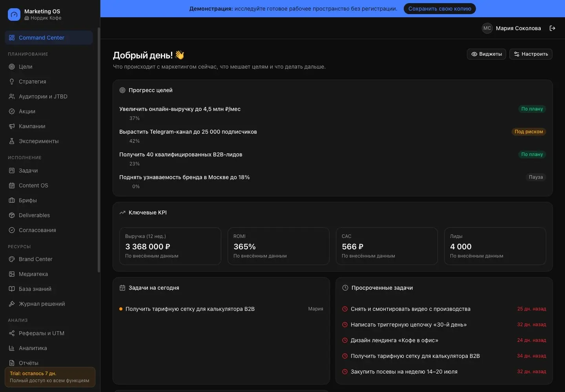Click the База знаний book icon
Viewport: 565px width, 392px height.
(12, 289)
